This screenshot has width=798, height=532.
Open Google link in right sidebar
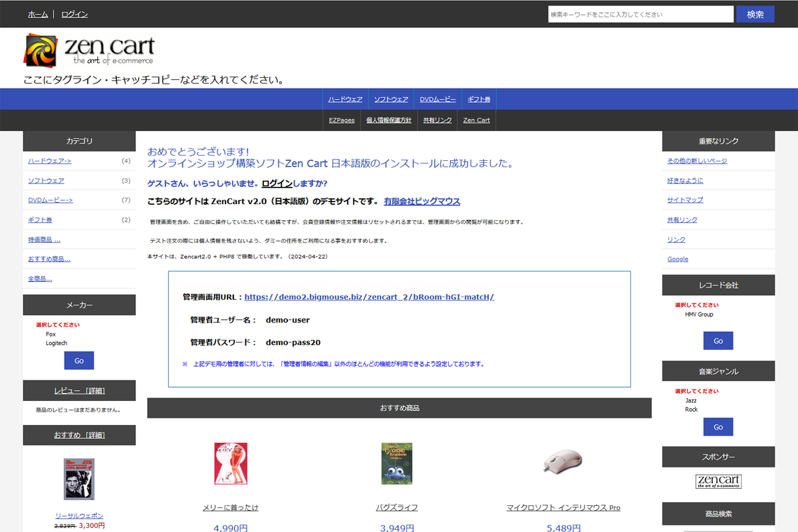pos(678,259)
